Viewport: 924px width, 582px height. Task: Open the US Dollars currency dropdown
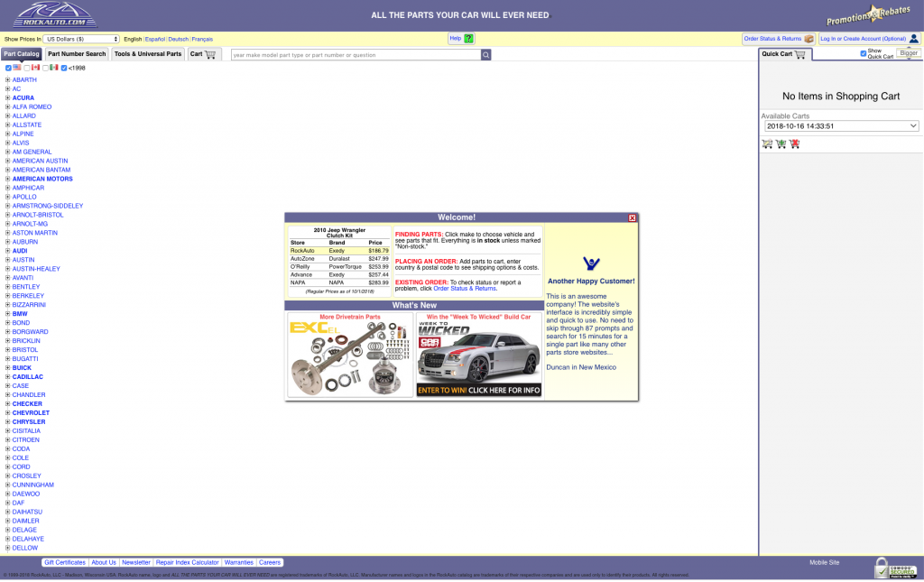pos(81,39)
